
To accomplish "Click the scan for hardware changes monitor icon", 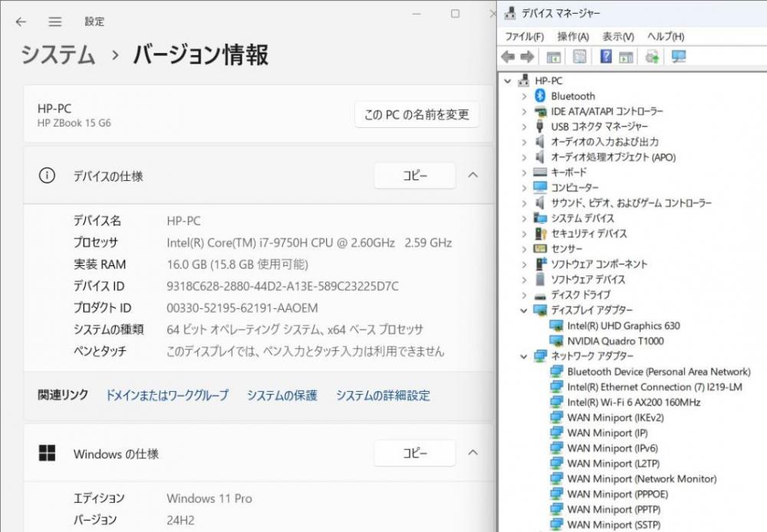I will click(x=679, y=57).
